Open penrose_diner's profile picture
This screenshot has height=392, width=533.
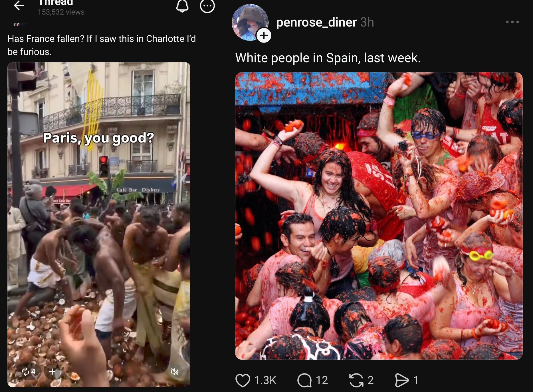[250, 22]
